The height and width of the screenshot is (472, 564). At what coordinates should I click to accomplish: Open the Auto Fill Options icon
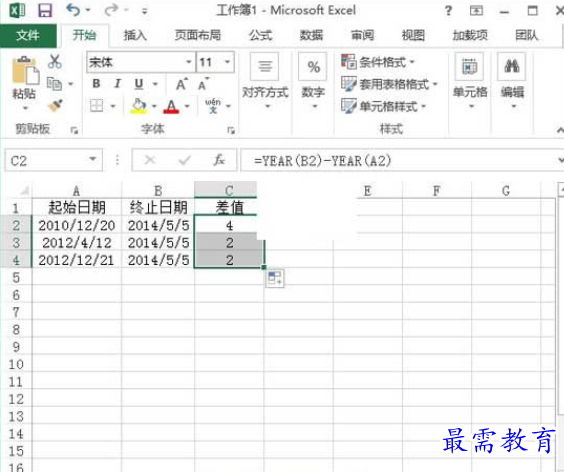point(275,278)
